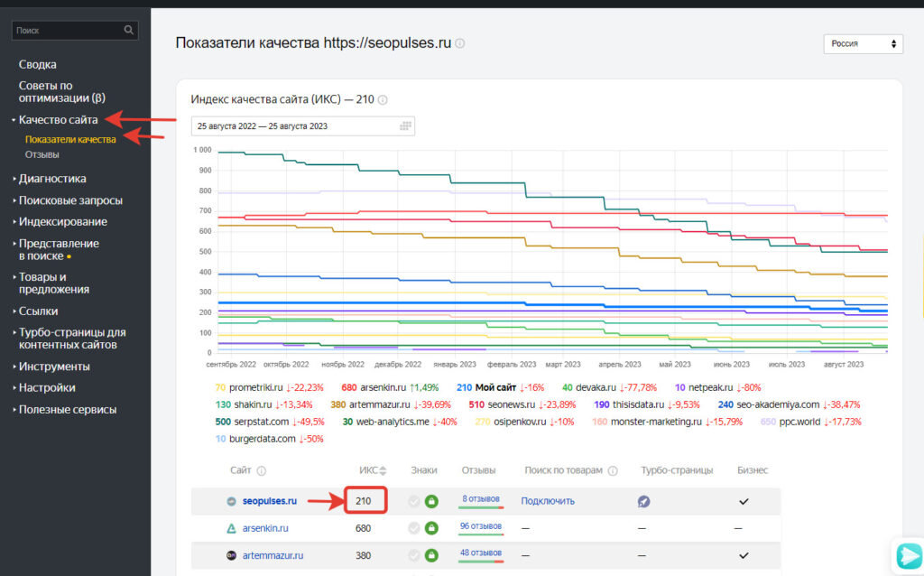Toggle Мой сайт series in chart legend

tap(500, 387)
